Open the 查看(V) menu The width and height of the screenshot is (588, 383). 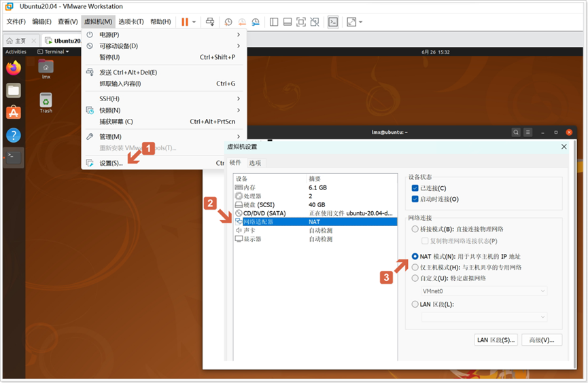67,22
